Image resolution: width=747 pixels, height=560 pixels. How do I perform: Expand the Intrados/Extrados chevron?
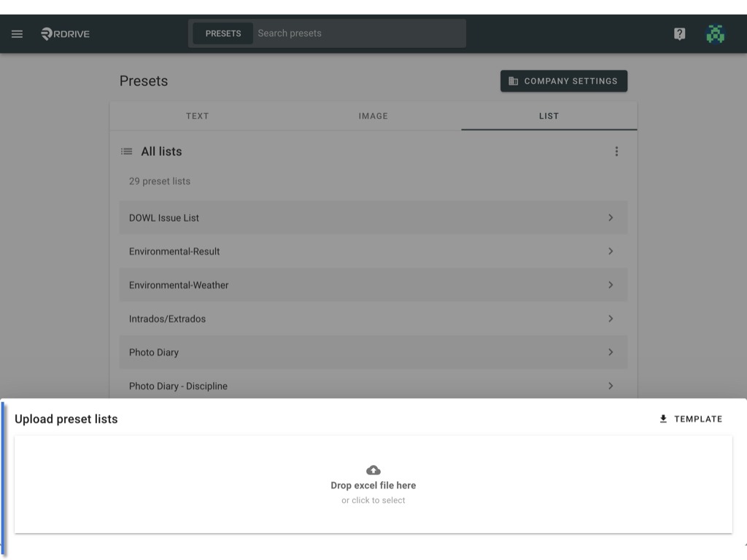click(x=611, y=319)
